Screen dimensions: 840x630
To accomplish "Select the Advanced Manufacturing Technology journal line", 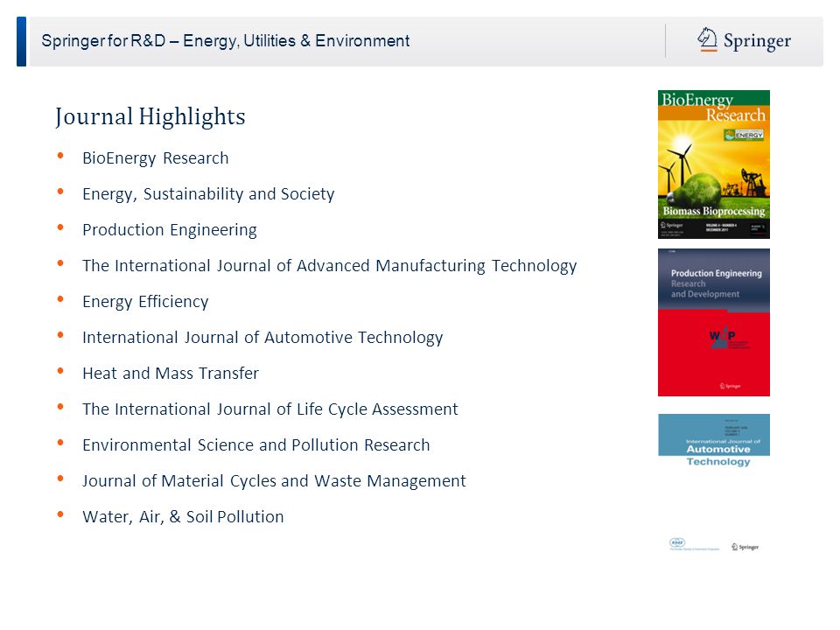I will (x=330, y=266).
